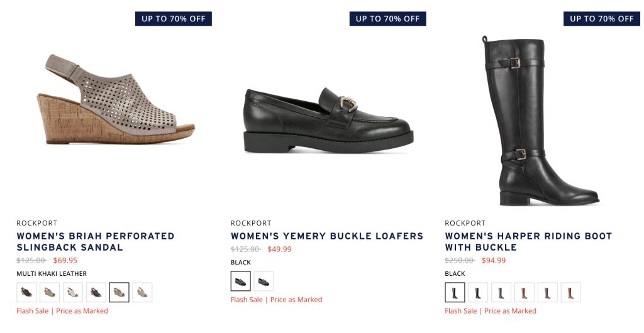Select the highlighted multi khaki sandal swatch

pos(119,292)
